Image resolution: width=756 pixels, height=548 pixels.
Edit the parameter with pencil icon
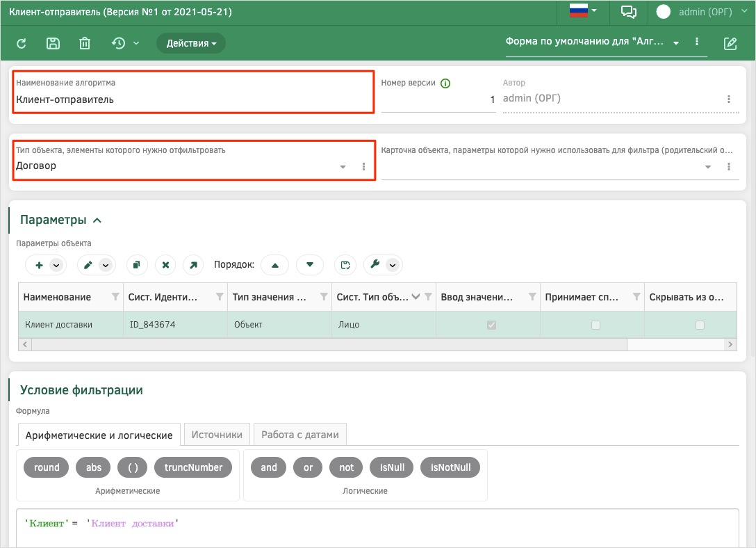tap(88, 265)
